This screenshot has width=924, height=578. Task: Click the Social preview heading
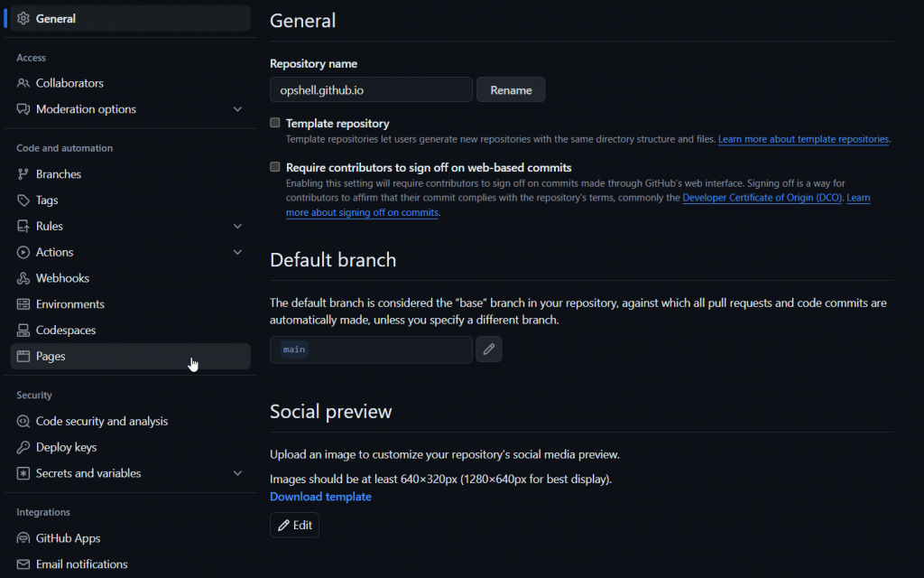tap(330, 412)
